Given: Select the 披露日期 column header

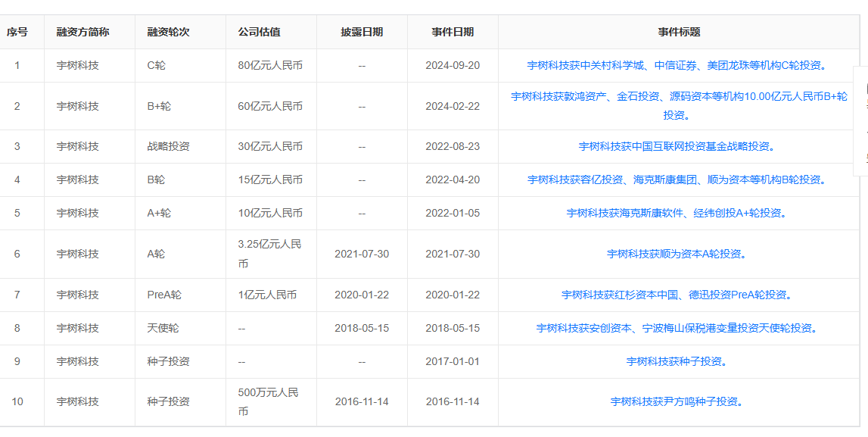Looking at the screenshot, I should [362, 32].
